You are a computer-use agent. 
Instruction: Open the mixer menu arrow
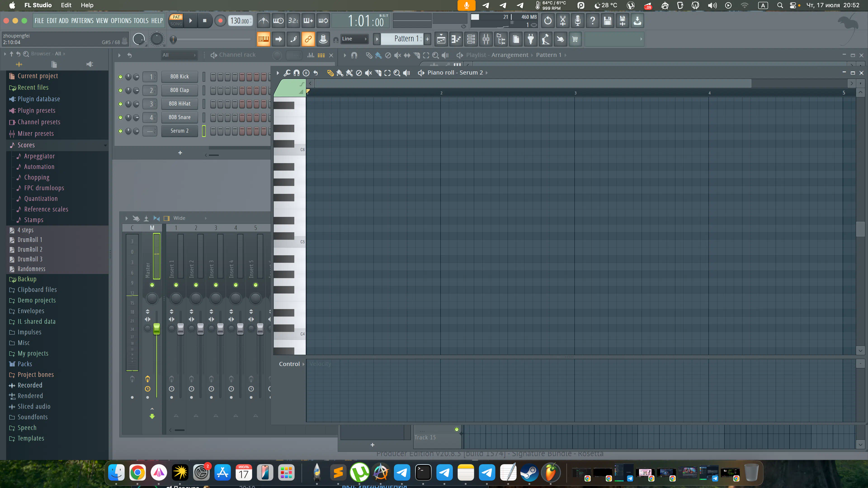pos(126,218)
